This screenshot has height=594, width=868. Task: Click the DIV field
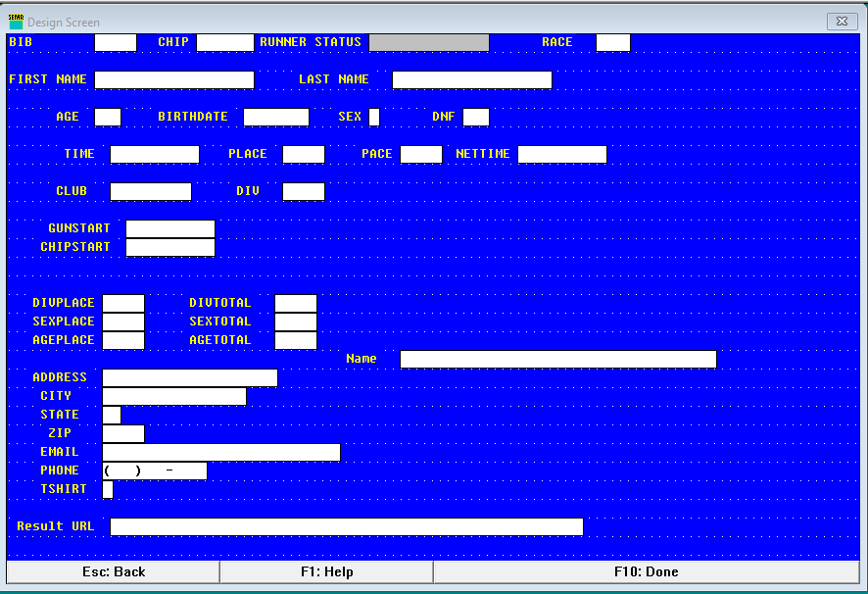coord(304,191)
